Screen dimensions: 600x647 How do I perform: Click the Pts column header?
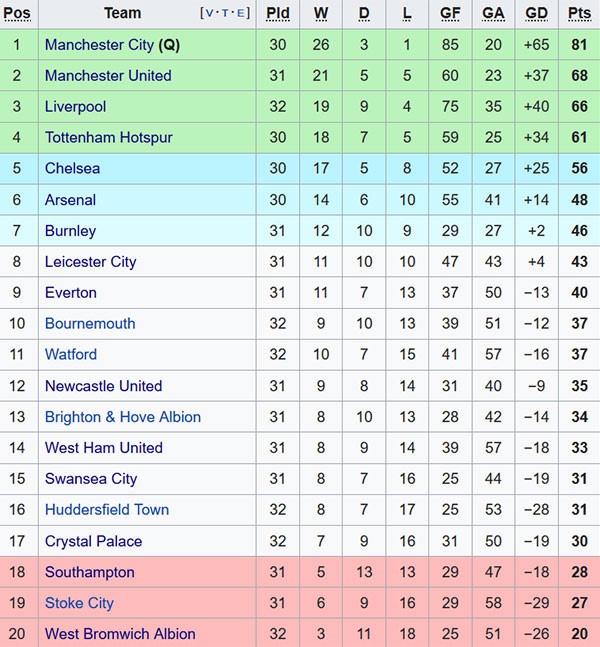coord(579,14)
